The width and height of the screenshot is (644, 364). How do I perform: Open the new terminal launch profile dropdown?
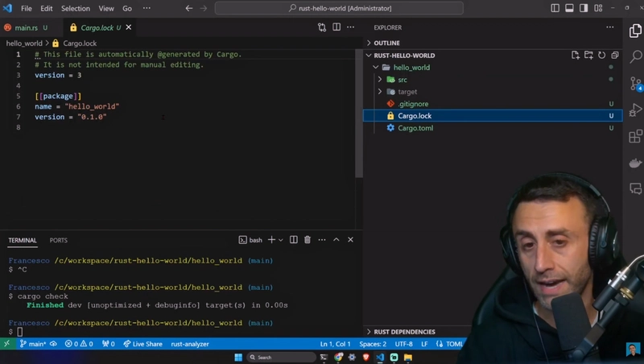point(282,240)
